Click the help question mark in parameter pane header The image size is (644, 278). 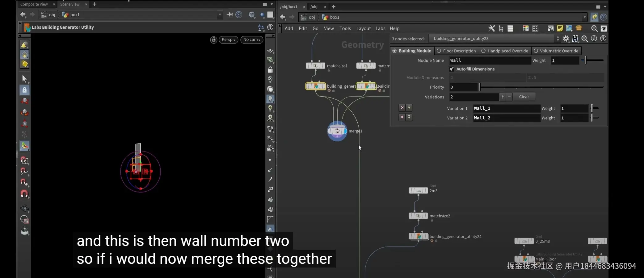[603, 39]
